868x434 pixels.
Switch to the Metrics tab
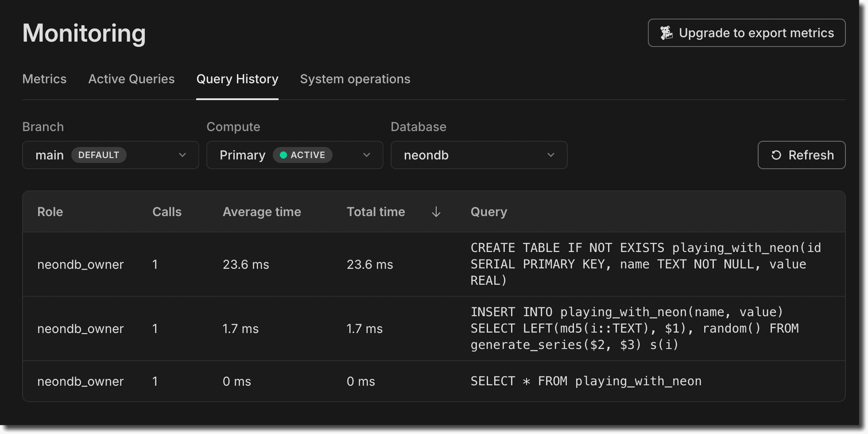pos(44,79)
